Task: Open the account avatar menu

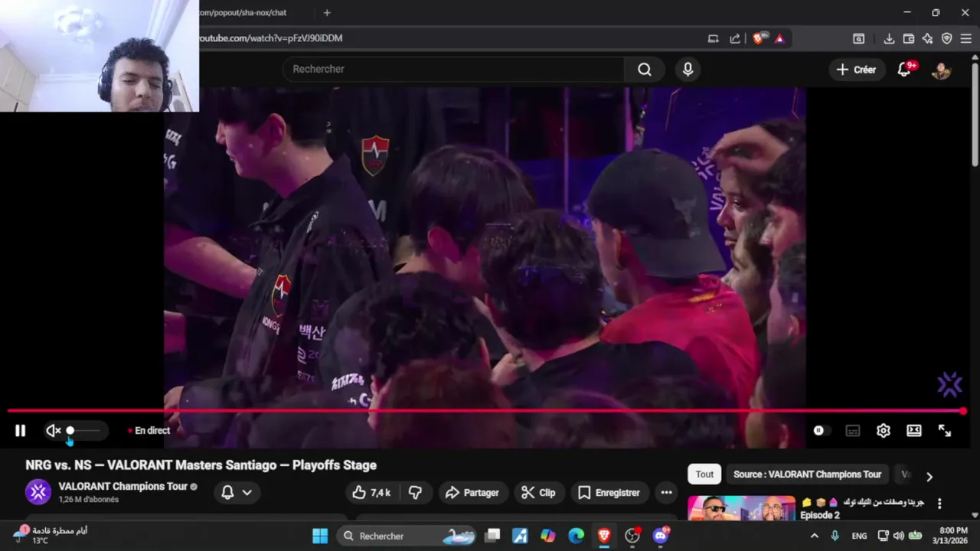Action: coord(941,70)
